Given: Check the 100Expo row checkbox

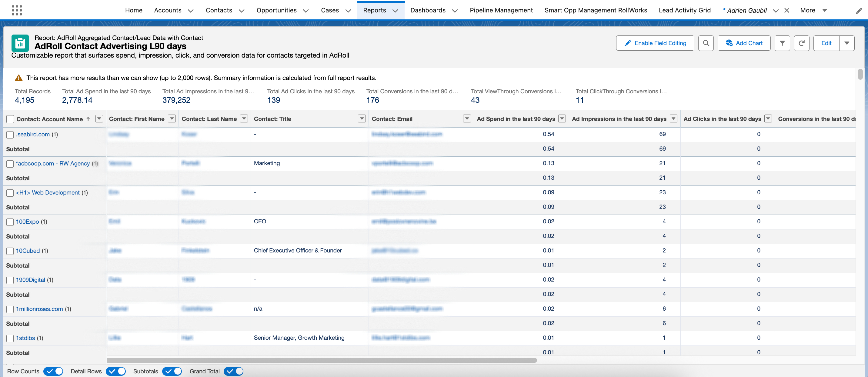Looking at the screenshot, I should (10, 222).
